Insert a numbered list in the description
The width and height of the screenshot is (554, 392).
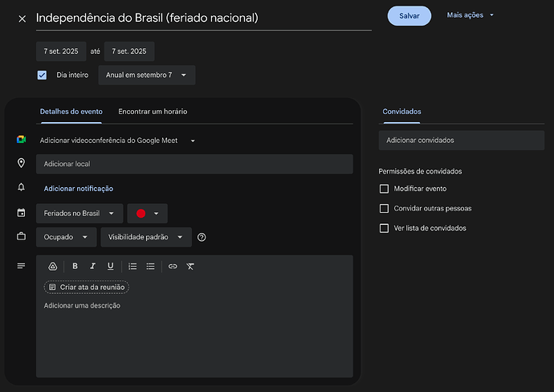[132, 266]
